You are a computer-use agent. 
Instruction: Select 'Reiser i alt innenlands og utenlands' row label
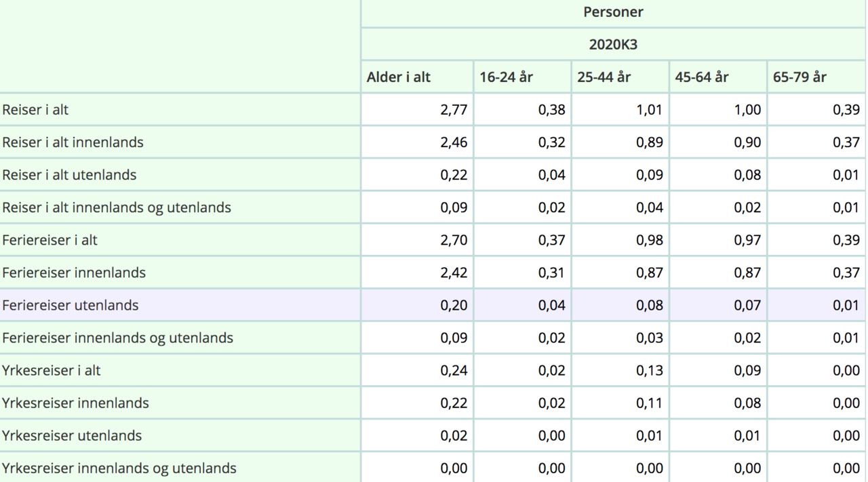pos(117,207)
